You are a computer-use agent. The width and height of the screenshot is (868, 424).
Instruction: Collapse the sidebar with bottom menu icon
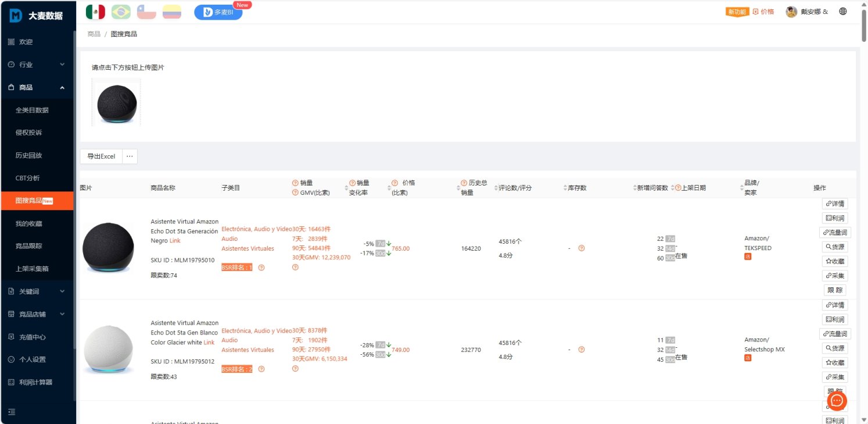coord(12,412)
